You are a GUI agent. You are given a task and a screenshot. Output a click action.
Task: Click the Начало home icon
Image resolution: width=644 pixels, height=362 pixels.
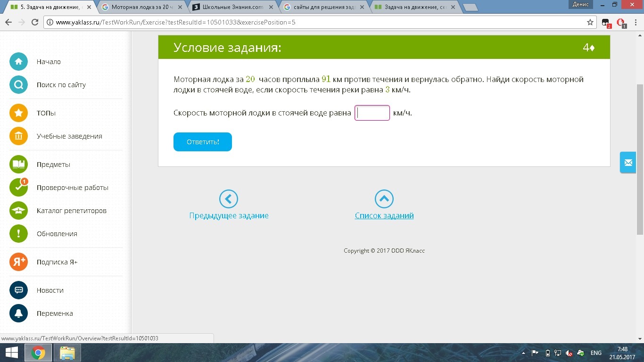(18, 62)
